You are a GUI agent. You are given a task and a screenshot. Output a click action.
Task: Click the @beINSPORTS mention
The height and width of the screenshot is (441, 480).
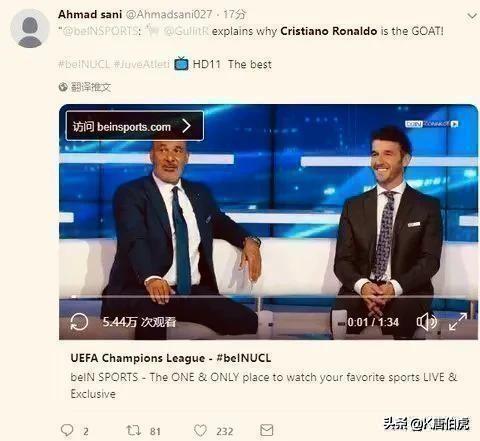101,31
